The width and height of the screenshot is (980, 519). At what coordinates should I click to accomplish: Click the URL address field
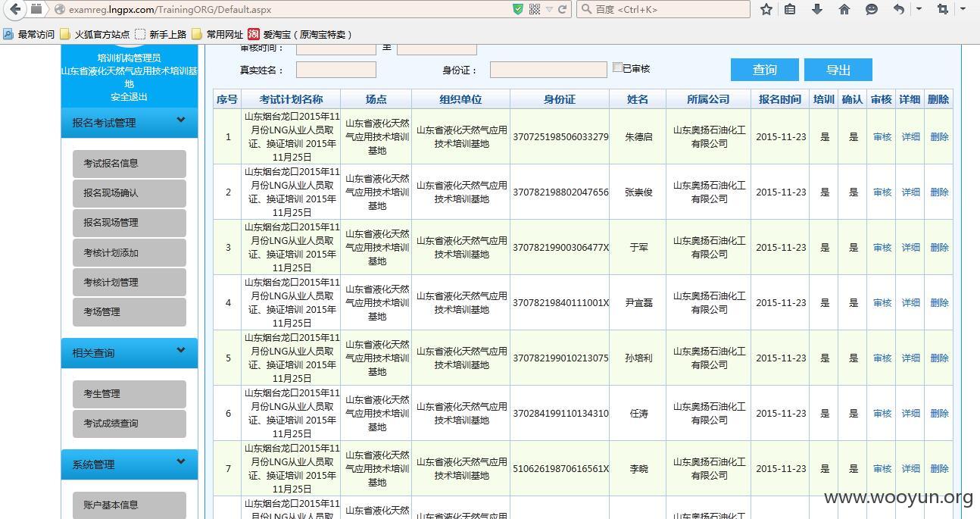coord(288,10)
